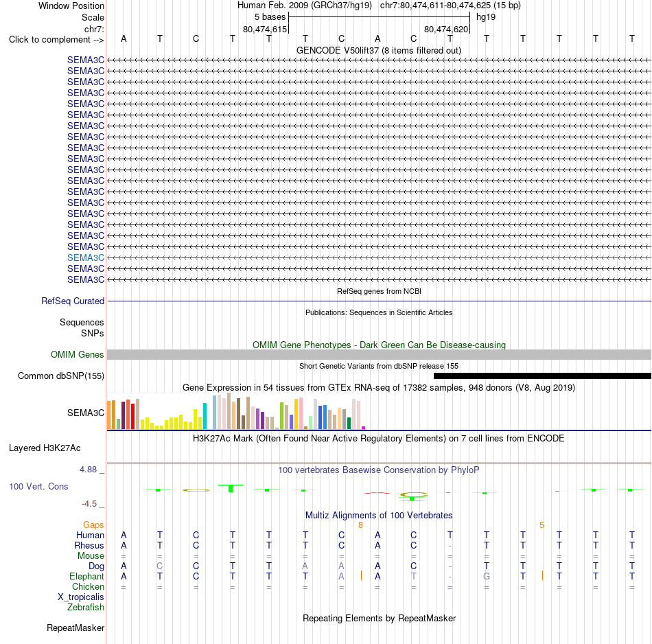Open 'Repeating Elements by RepeatMasker' track title
The height and width of the screenshot is (644, 652).
tap(379, 618)
